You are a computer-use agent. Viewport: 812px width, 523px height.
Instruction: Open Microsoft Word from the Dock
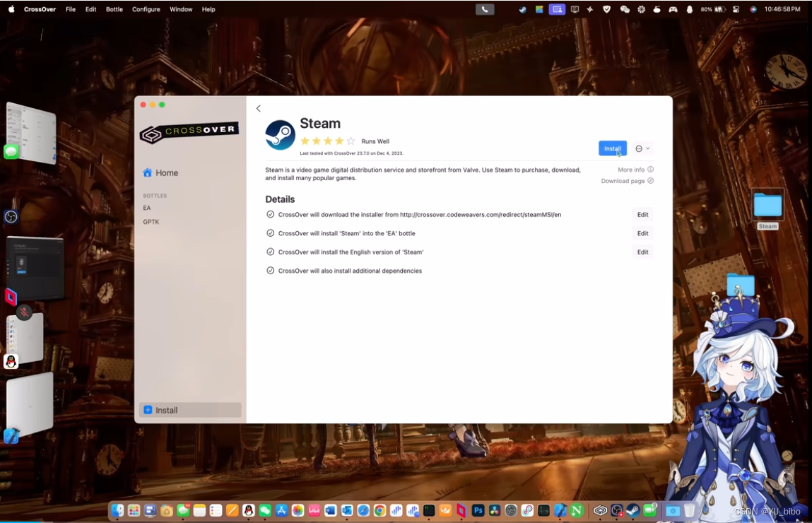331,510
